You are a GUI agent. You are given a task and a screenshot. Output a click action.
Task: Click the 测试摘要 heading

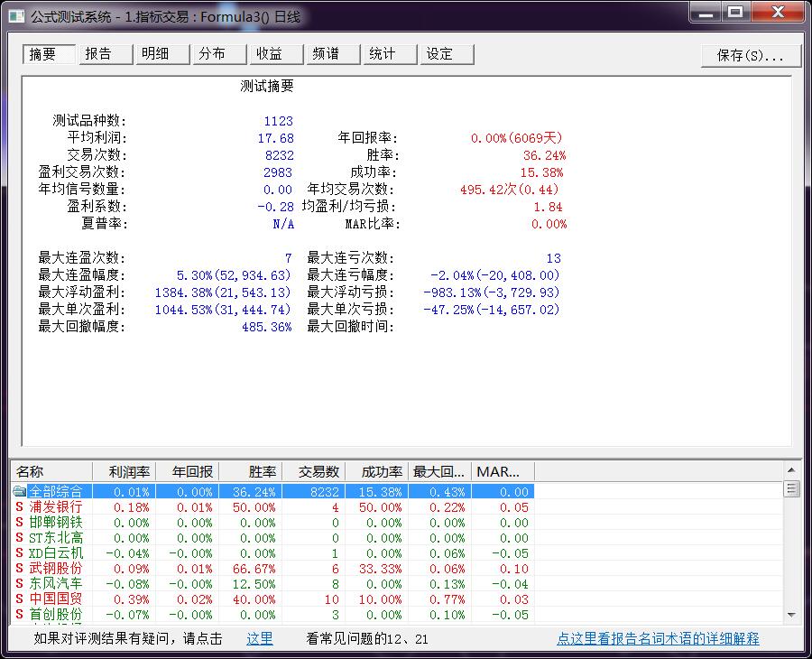click(267, 86)
